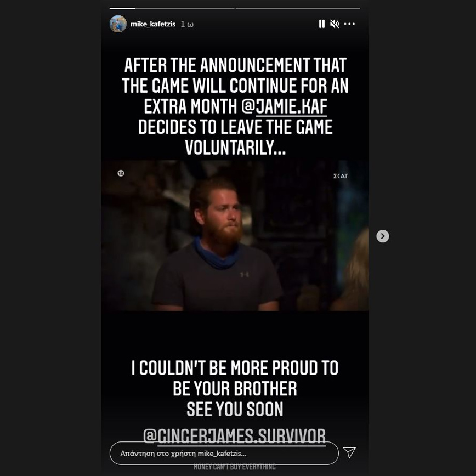Pause the story playback
This screenshot has width=476, height=476.
322,24
